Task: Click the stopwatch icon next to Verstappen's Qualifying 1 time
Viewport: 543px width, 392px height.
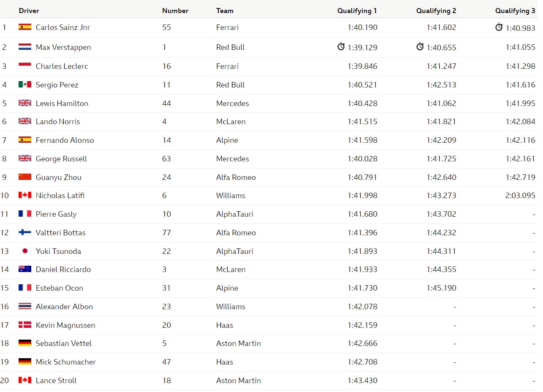Action: (341, 46)
